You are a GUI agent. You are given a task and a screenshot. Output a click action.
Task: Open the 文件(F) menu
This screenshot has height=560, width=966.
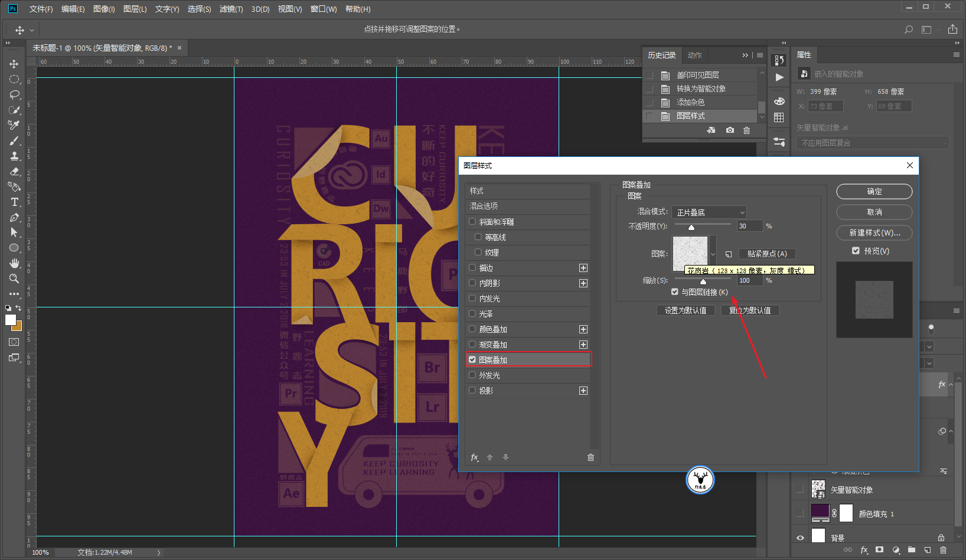click(41, 9)
